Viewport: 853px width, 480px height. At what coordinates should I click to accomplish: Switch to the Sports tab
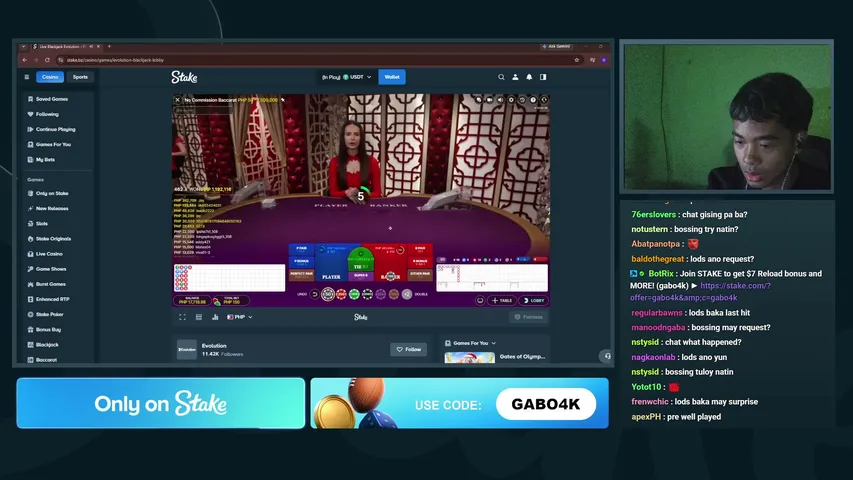pos(80,77)
